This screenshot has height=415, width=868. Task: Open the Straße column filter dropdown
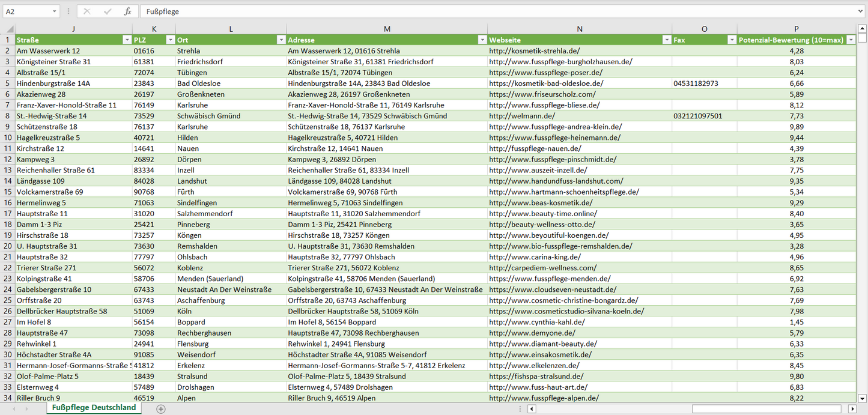coord(126,40)
